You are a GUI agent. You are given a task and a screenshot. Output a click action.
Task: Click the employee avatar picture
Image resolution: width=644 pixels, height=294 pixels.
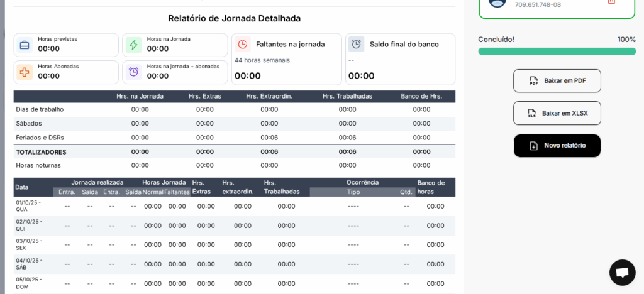pyautogui.click(x=497, y=3)
